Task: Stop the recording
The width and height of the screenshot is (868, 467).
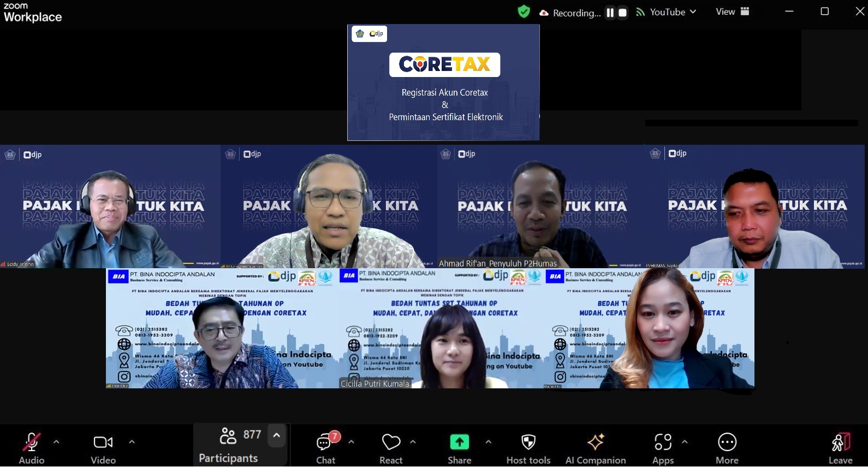Action: [x=622, y=13]
